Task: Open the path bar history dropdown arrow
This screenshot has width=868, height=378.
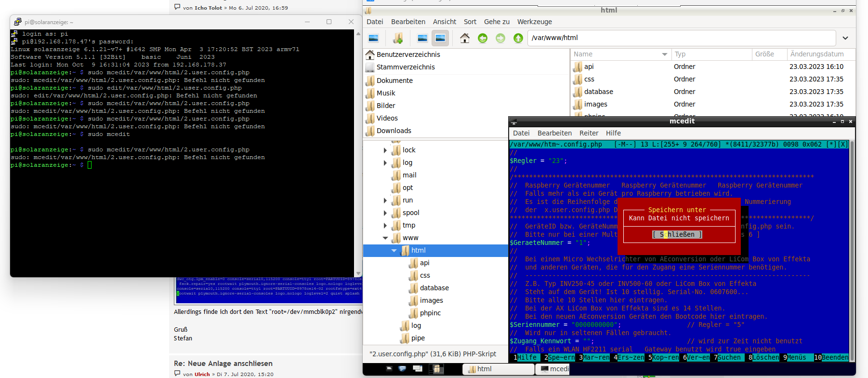Action: click(x=845, y=38)
